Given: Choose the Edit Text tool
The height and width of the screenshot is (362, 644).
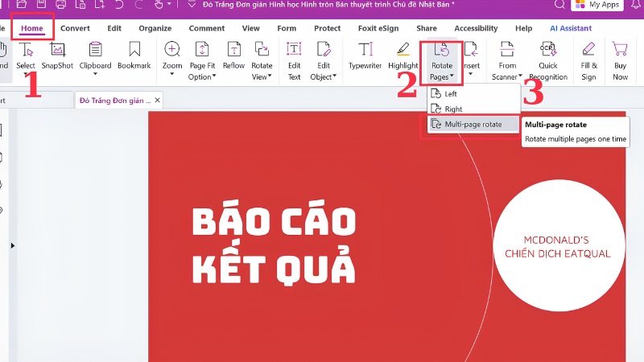Looking at the screenshot, I should (x=294, y=60).
